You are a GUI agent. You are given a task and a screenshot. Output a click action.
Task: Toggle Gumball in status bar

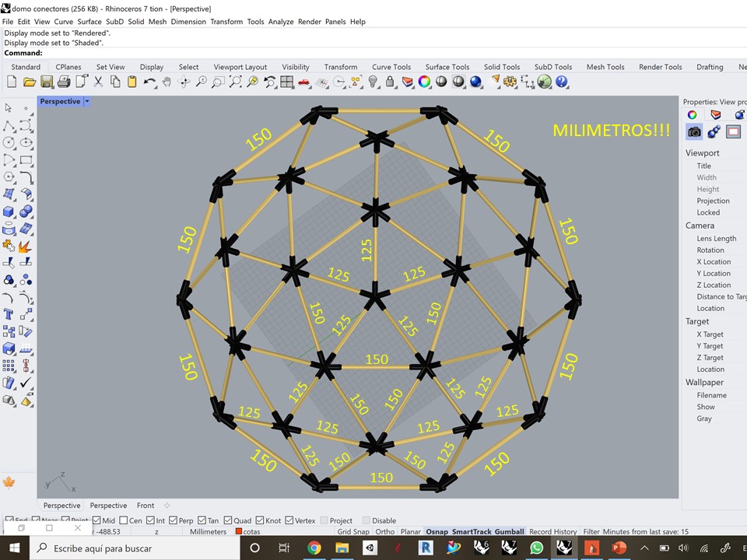click(x=509, y=531)
